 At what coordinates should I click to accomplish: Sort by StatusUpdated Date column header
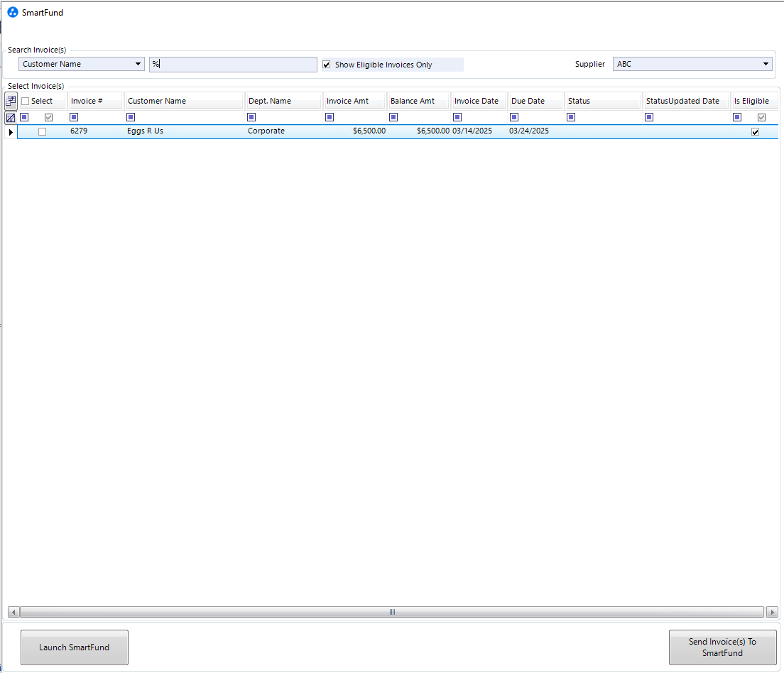(686, 101)
